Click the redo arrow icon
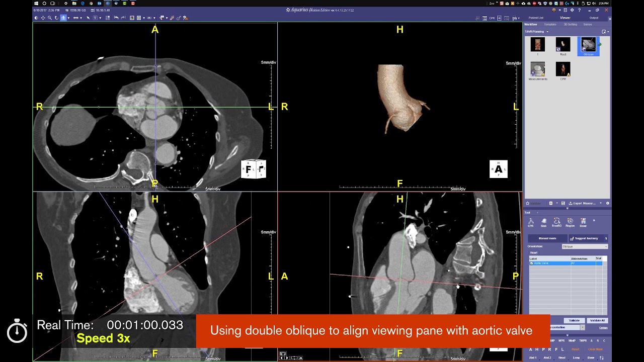Image resolution: width=644 pixels, height=362 pixels. (123, 18)
